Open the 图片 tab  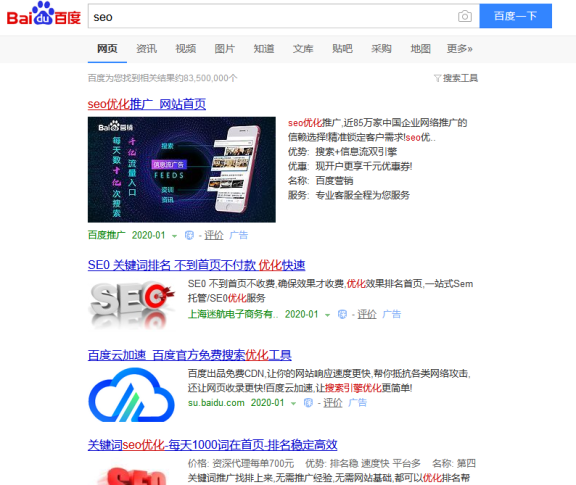click(x=224, y=48)
